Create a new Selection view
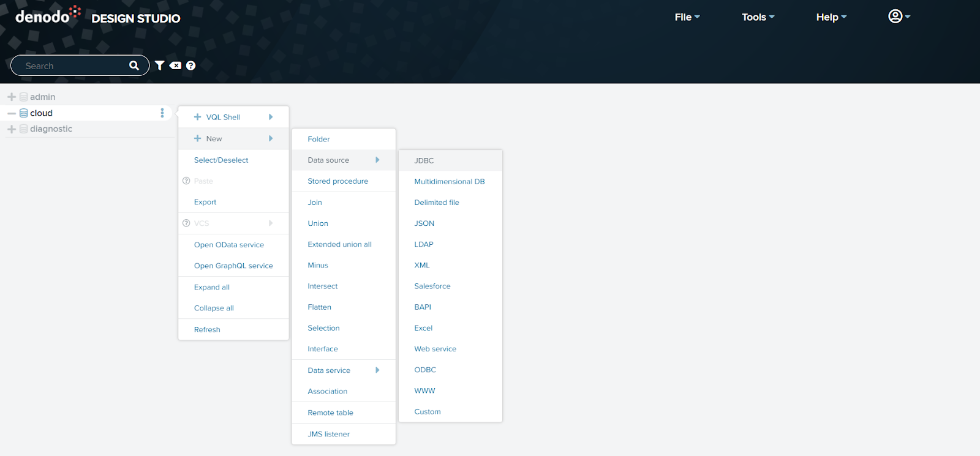This screenshot has height=456, width=980. pyautogui.click(x=344, y=328)
